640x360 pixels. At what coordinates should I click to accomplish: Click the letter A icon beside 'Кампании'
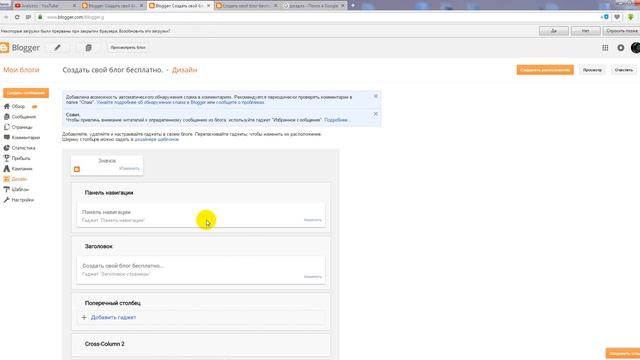coord(7,169)
